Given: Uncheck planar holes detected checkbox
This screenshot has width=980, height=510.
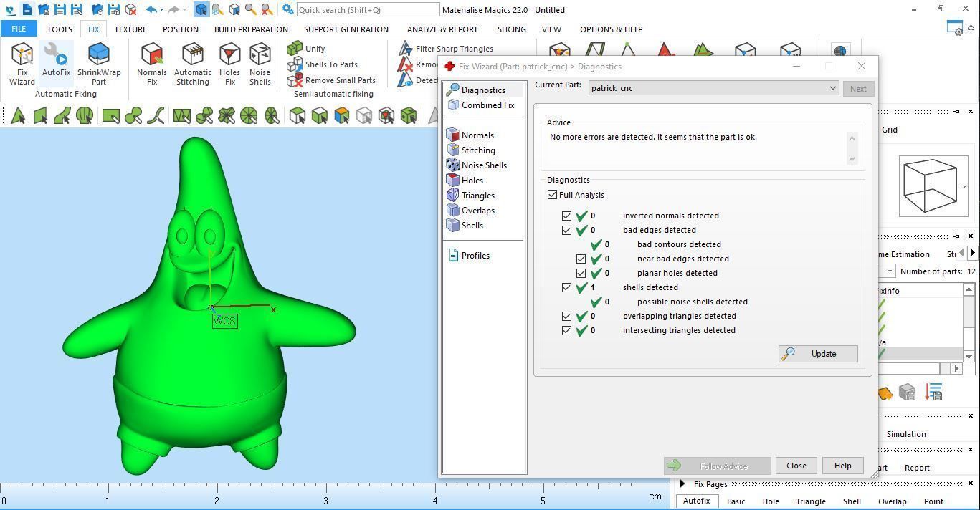Looking at the screenshot, I should 581,273.
